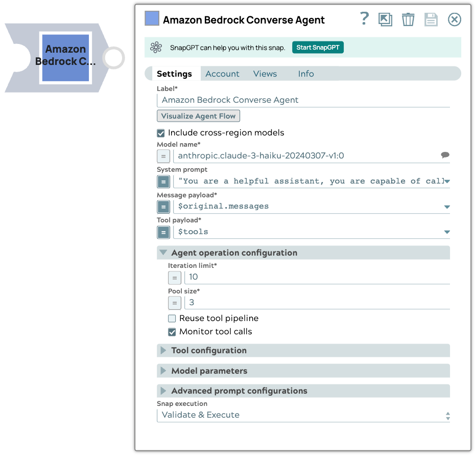The width and height of the screenshot is (476, 455).
Task: Toggle expression button for Iteration limit
Action: pyautogui.click(x=175, y=278)
